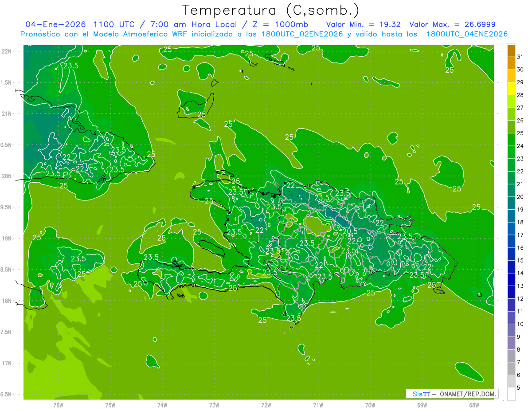The width and height of the screenshot is (532, 411).
Task: Click the "21N" latitude axis label
Action: 7,114
